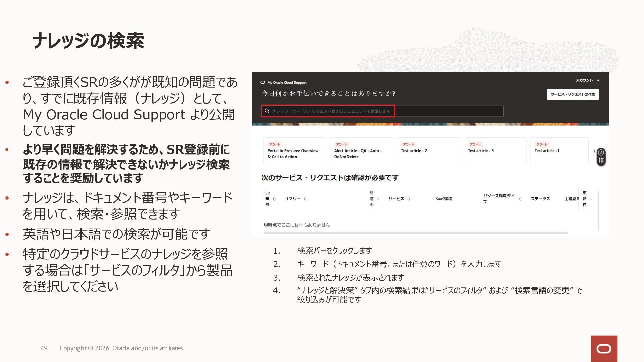Open the grid apps icon on floating widget
Viewport: 644px width, 362px height.
coord(601,160)
